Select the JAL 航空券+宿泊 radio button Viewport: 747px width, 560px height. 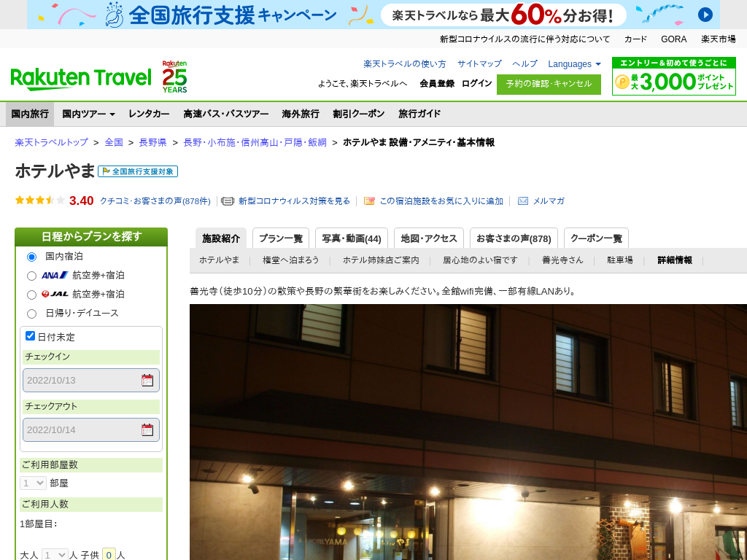tap(31, 295)
